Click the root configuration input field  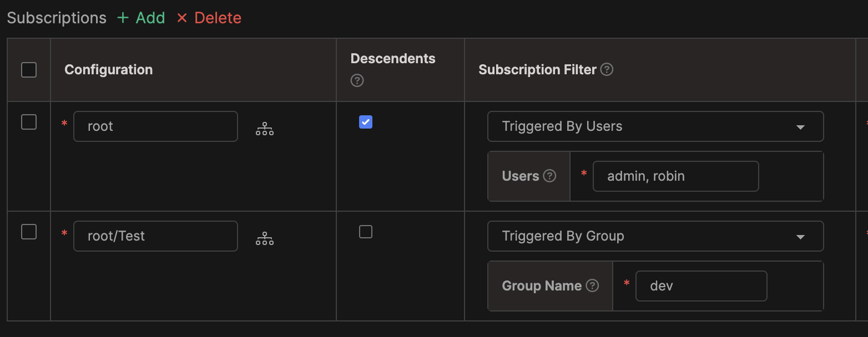(155, 126)
